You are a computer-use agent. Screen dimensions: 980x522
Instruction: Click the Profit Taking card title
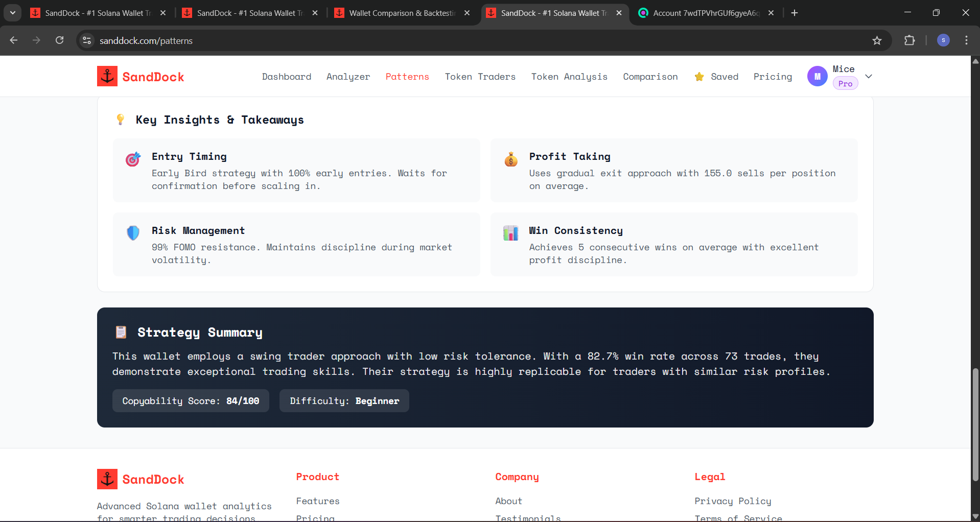tap(570, 157)
